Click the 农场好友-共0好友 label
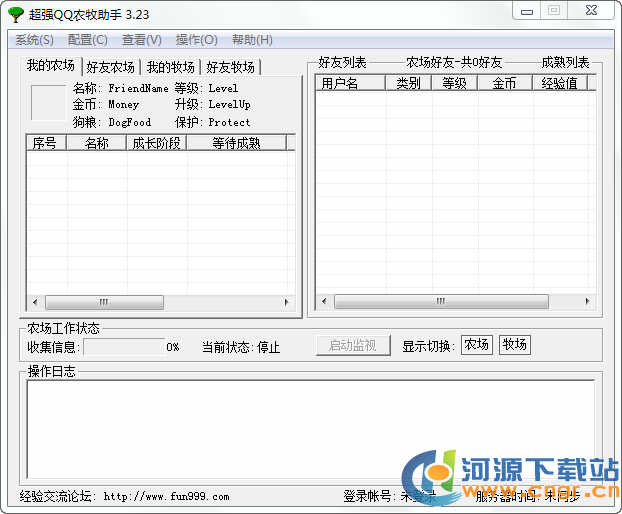Screen dimensions: 622x514 click(454, 62)
